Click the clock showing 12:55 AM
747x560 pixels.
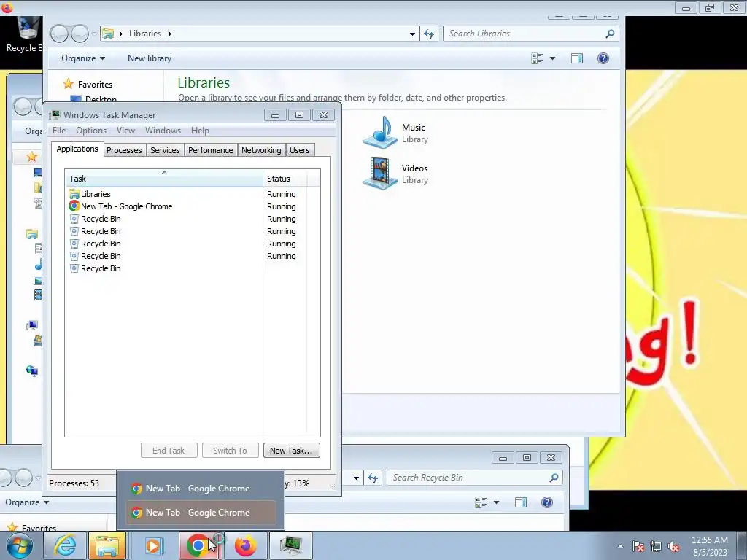pos(709,540)
